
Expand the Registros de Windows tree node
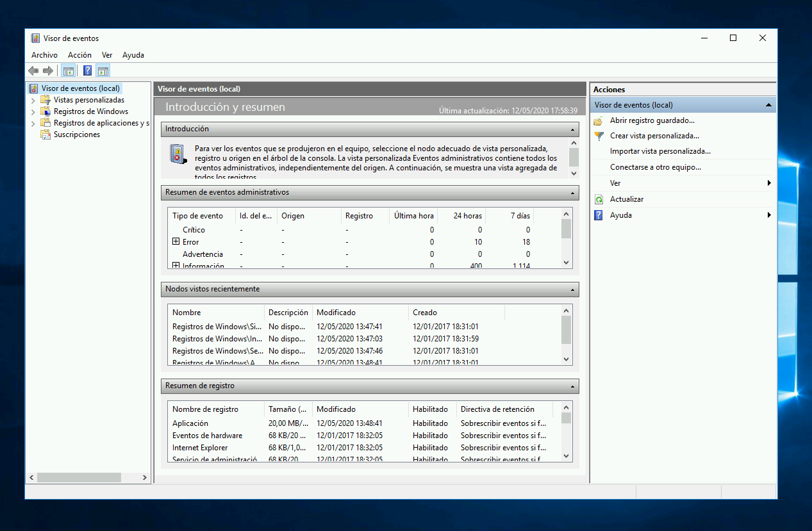click(x=32, y=111)
